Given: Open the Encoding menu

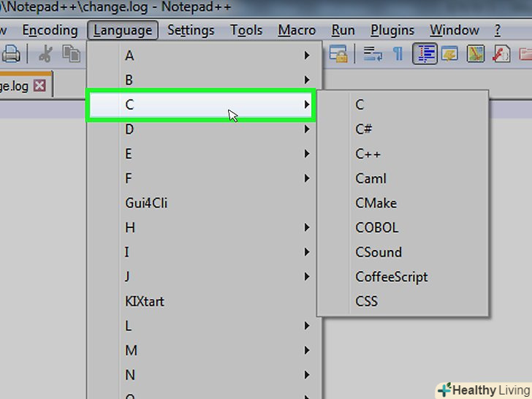Looking at the screenshot, I should coord(50,31).
